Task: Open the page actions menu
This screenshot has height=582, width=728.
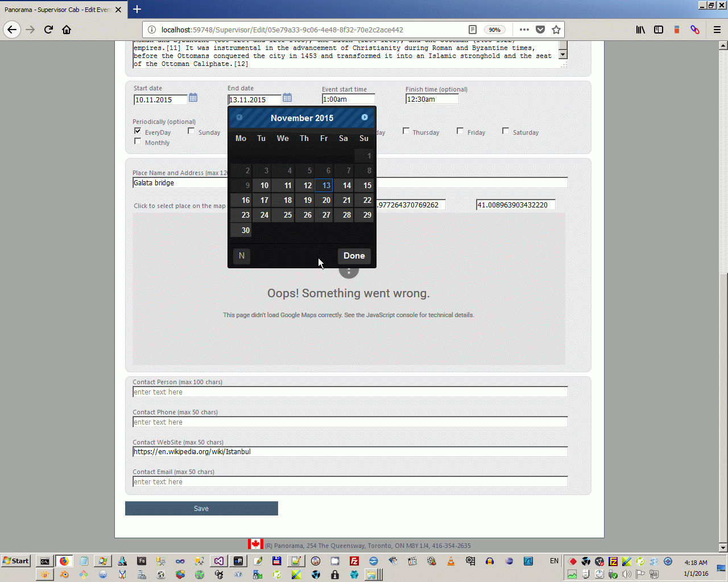Action: (x=524, y=30)
